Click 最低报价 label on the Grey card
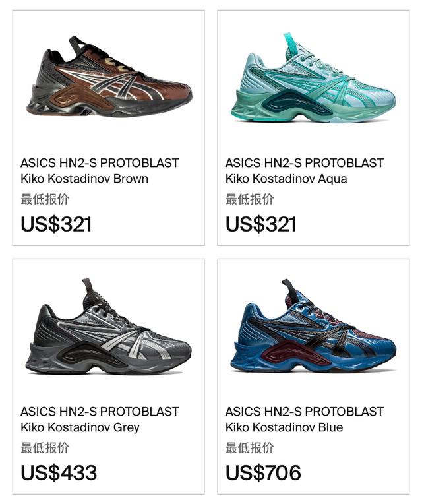The height and width of the screenshot is (504, 422). click(45, 447)
